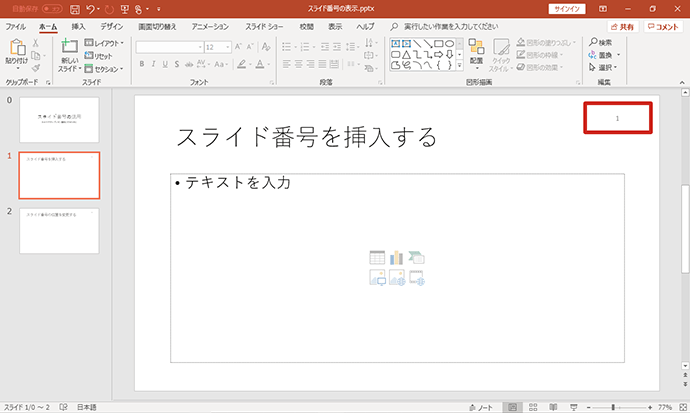Screen dimensions: 690x413
Task: Toggle Bold formatting button
Action: (x=142, y=64)
